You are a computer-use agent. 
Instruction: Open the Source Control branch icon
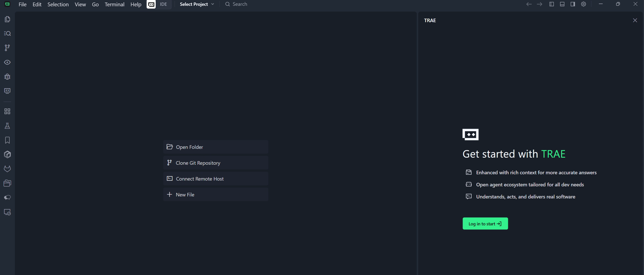pos(7,48)
